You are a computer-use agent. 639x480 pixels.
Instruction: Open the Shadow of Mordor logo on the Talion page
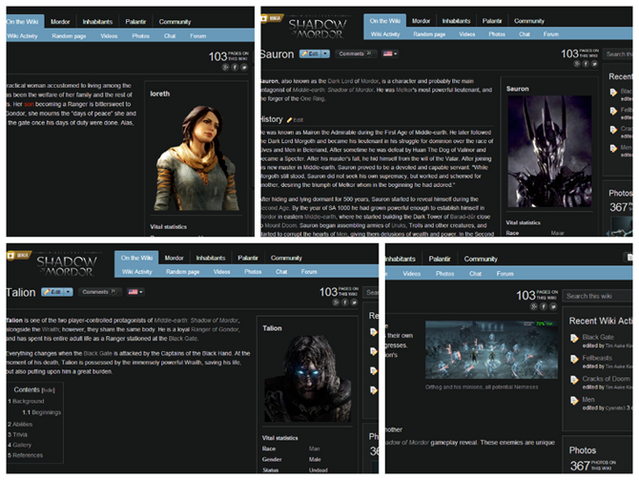pyautogui.click(x=67, y=266)
